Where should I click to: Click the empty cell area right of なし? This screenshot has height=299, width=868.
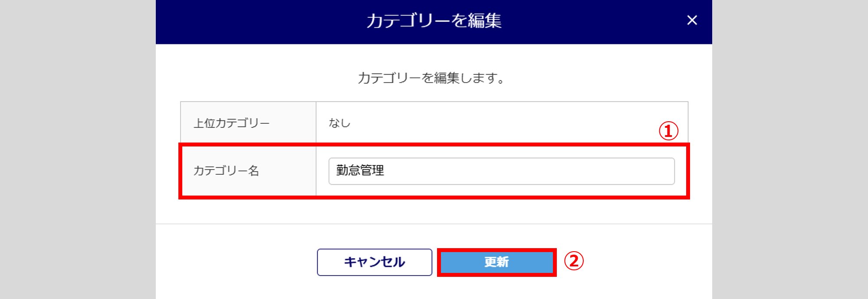[499, 123]
